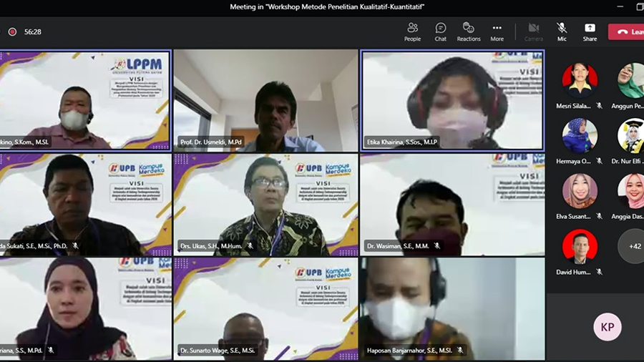644x362 pixels.
Task: Click the red Leave button
Action: click(x=627, y=31)
